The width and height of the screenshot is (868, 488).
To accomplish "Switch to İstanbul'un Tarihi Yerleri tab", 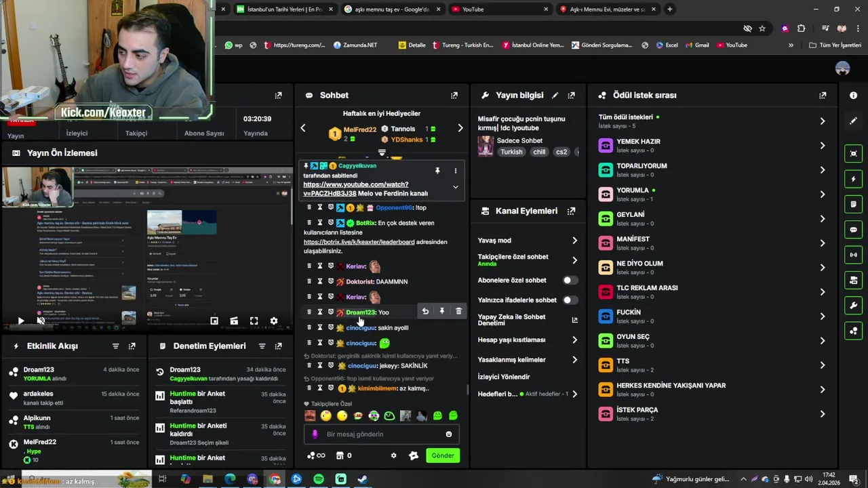I will point(284,9).
